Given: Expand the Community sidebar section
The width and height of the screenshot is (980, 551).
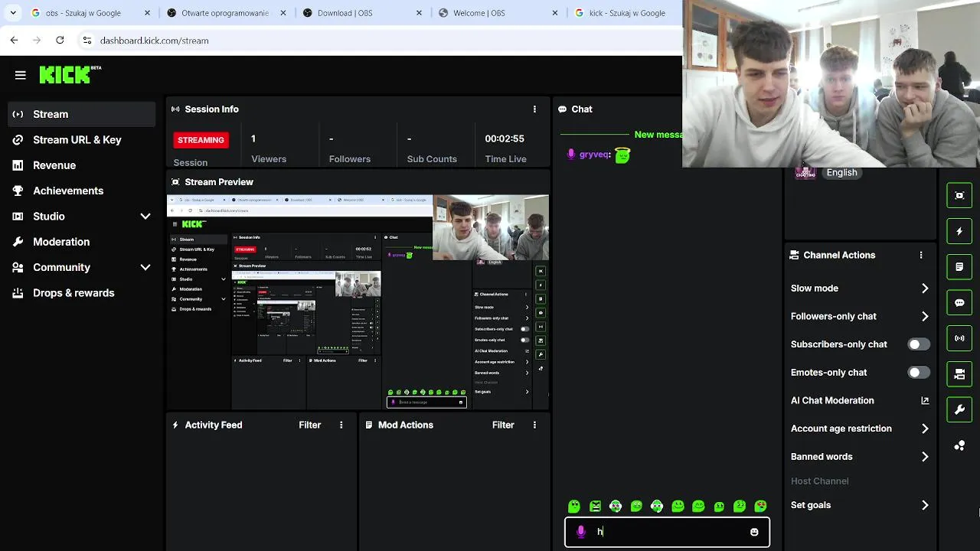Looking at the screenshot, I should pos(145,267).
